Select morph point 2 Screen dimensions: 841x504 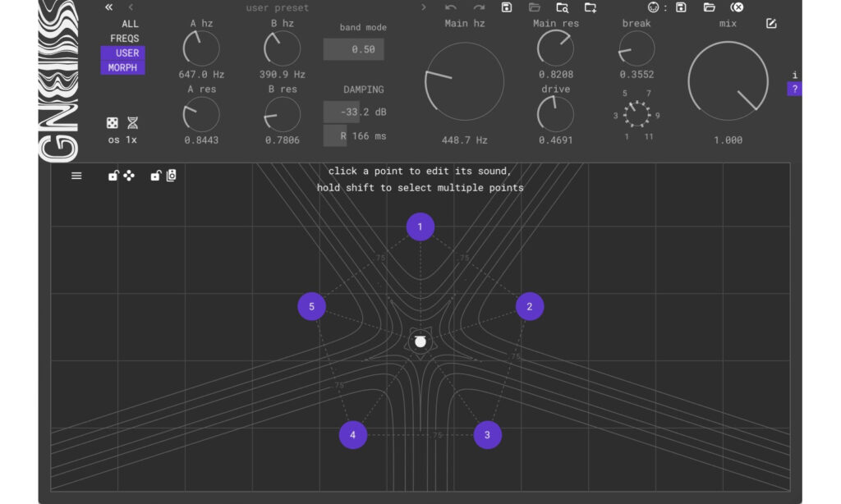tap(530, 306)
